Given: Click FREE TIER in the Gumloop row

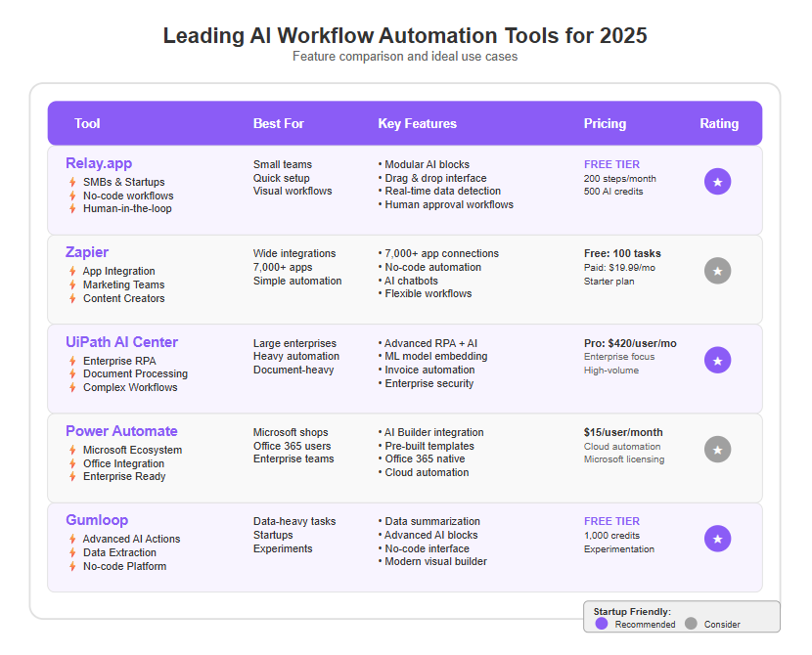Looking at the screenshot, I should (x=611, y=521).
